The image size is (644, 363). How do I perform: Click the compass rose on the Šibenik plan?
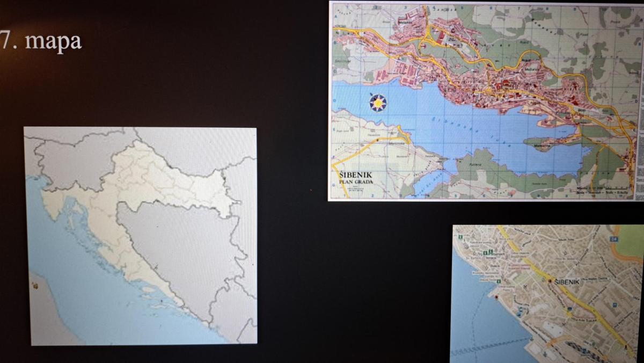[x=378, y=101]
